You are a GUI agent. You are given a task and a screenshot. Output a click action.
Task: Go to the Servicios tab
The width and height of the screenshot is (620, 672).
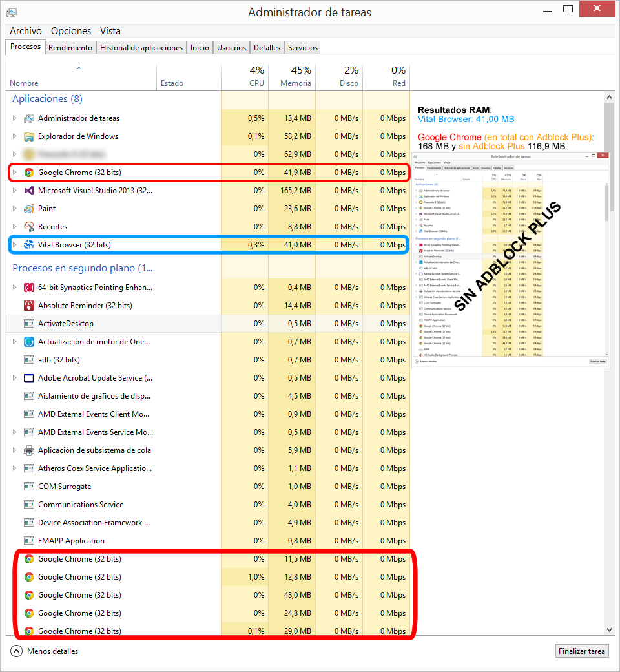(303, 48)
